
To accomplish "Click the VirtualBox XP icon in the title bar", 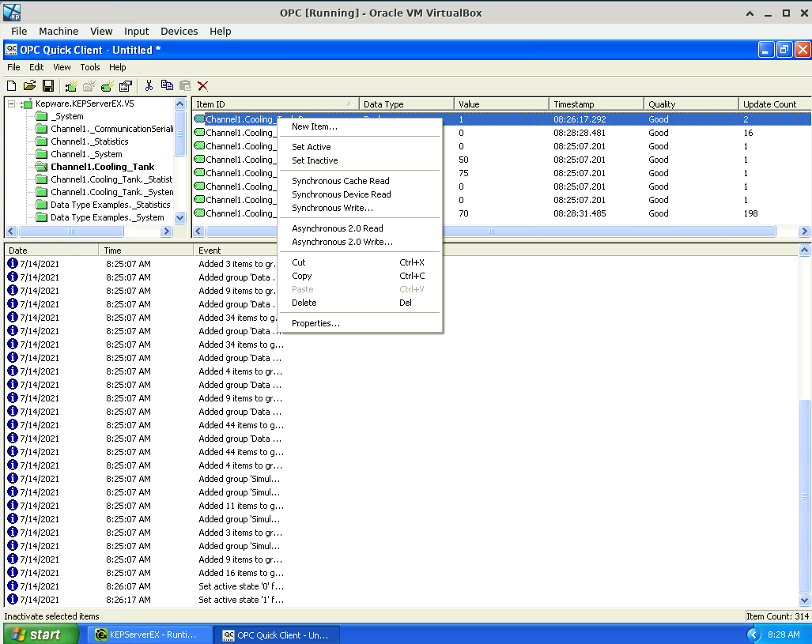I will (x=12, y=13).
